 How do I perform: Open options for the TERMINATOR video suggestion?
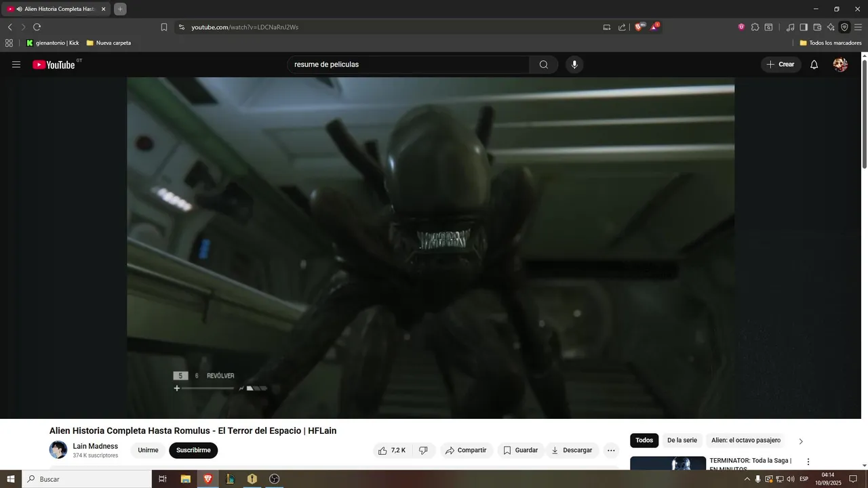click(808, 462)
